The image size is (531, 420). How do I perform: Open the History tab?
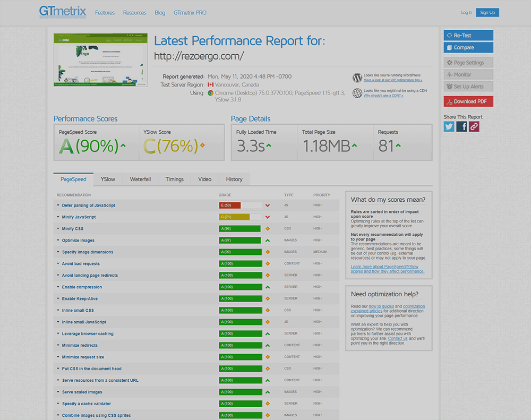tap(234, 179)
